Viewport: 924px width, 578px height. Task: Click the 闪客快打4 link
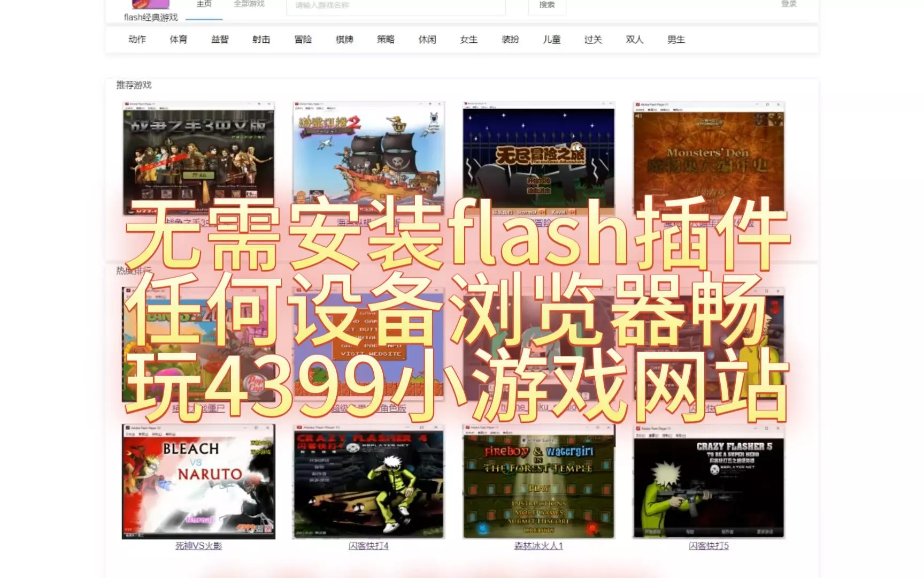pos(368,546)
